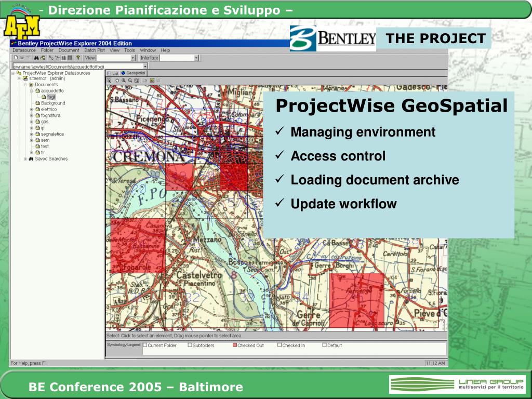Image resolution: width=532 pixels, height=399 pixels.
Task: Expand the fognatura folder node
Action: (x=31, y=115)
